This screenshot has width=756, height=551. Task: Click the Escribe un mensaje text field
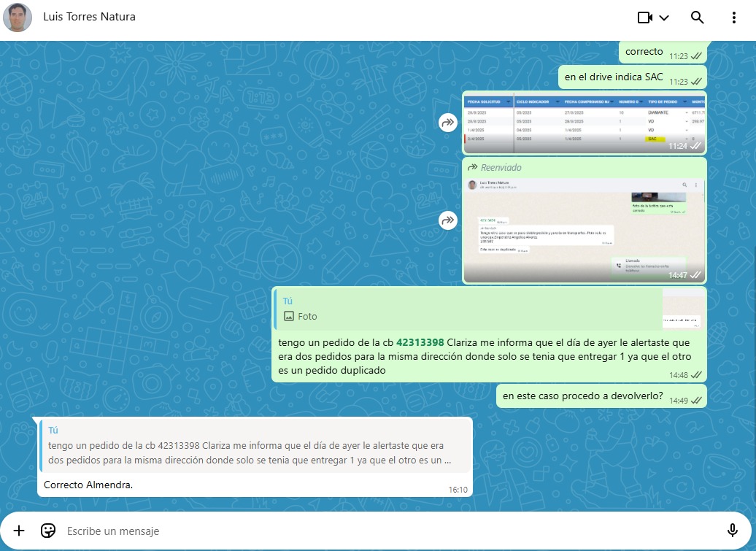[379, 531]
